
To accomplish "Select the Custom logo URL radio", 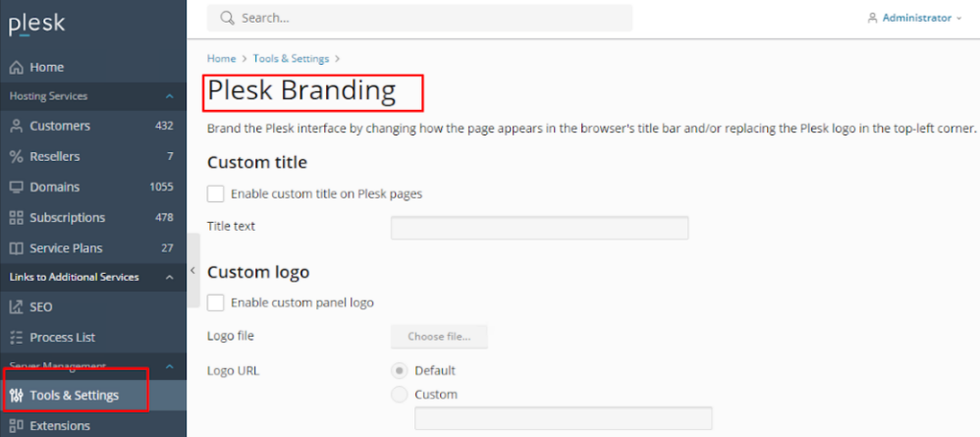I will [399, 395].
